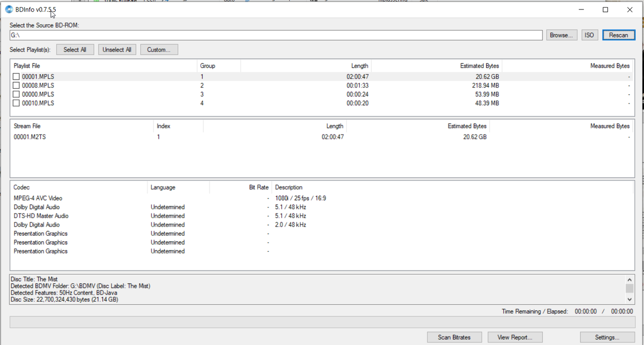Image resolution: width=644 pixels, height=345 pixels.
Task: Open View Report...
Action: coord(515,337)
